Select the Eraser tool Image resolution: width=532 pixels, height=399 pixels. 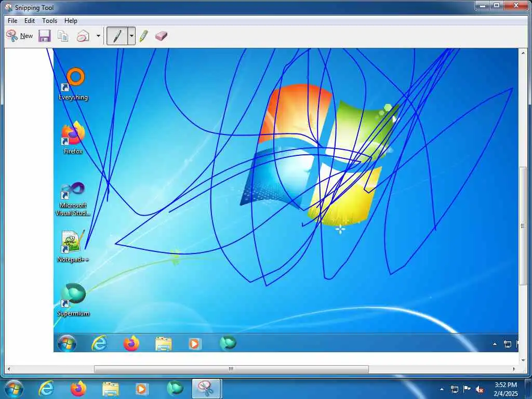coord(161,36)
